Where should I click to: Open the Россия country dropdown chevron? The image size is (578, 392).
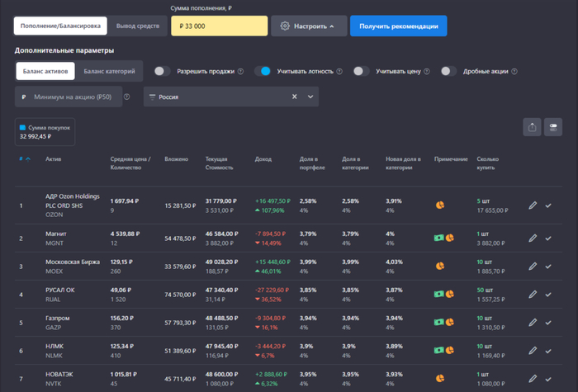coord(310,97)
